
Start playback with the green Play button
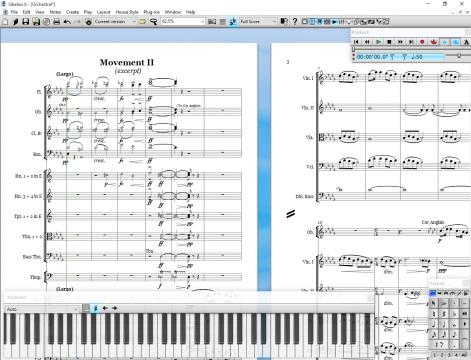(378, 42)
